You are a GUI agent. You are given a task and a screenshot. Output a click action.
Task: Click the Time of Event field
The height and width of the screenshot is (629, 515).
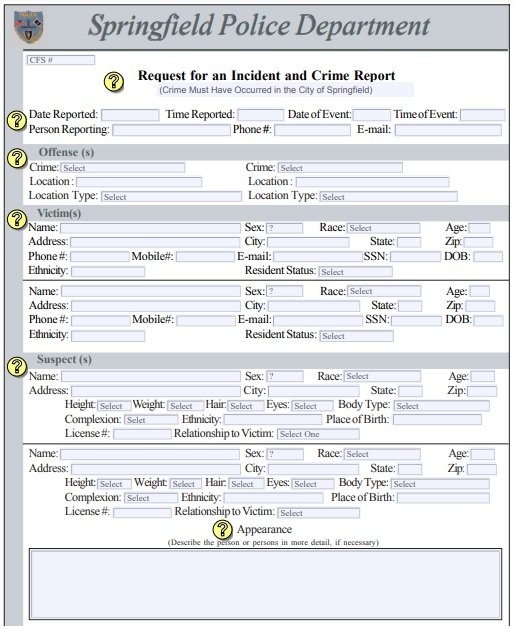coord(483,115)
